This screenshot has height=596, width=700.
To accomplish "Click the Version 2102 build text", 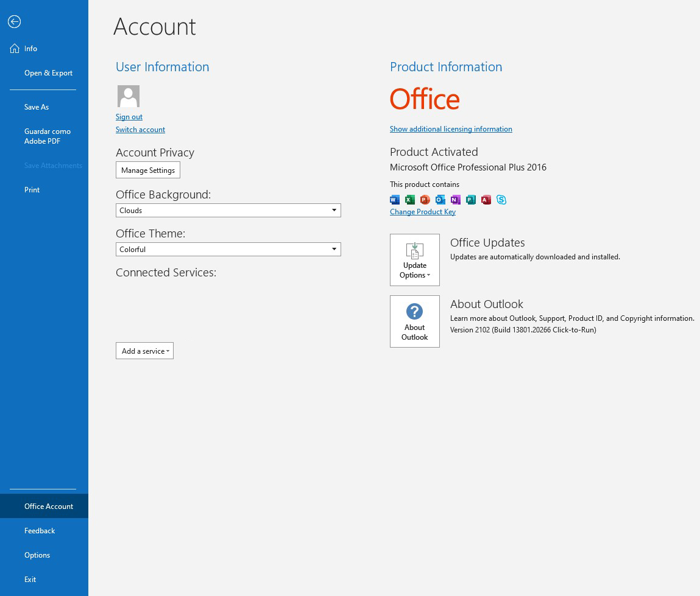I will [x=523, y=330].
